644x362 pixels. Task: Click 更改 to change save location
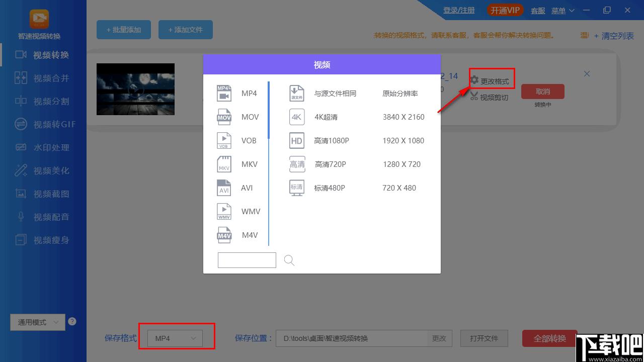439,338
